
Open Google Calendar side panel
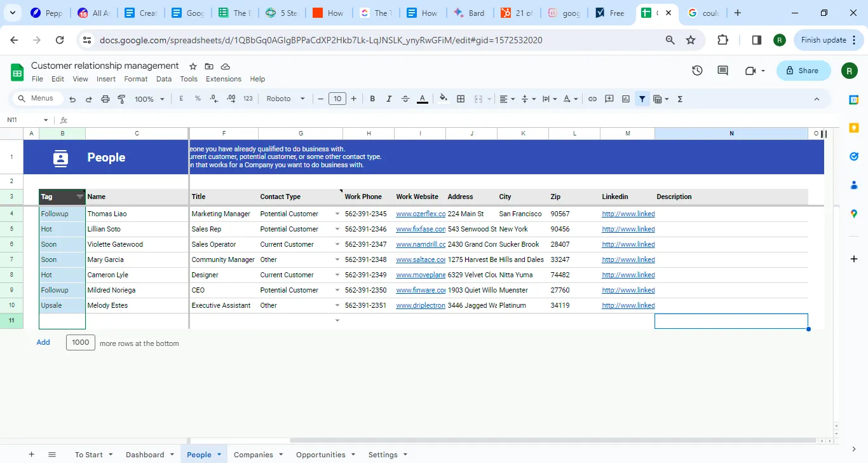[854, 99]
